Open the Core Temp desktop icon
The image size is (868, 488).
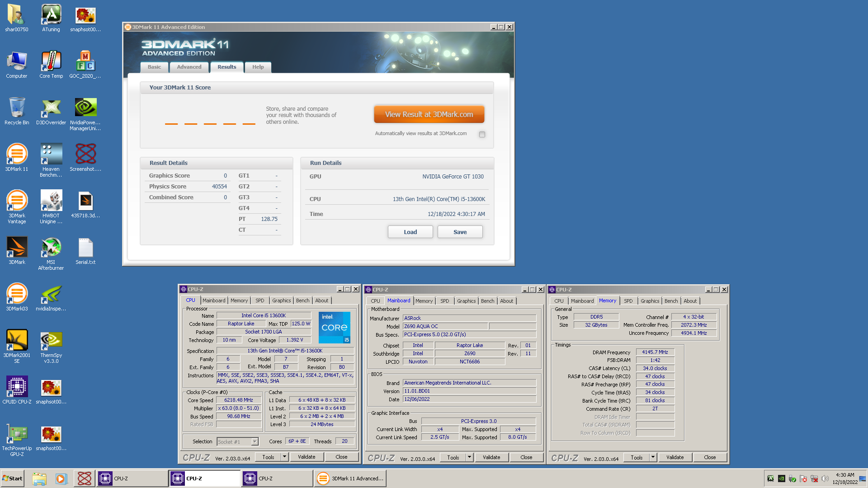tap(51, 65)
